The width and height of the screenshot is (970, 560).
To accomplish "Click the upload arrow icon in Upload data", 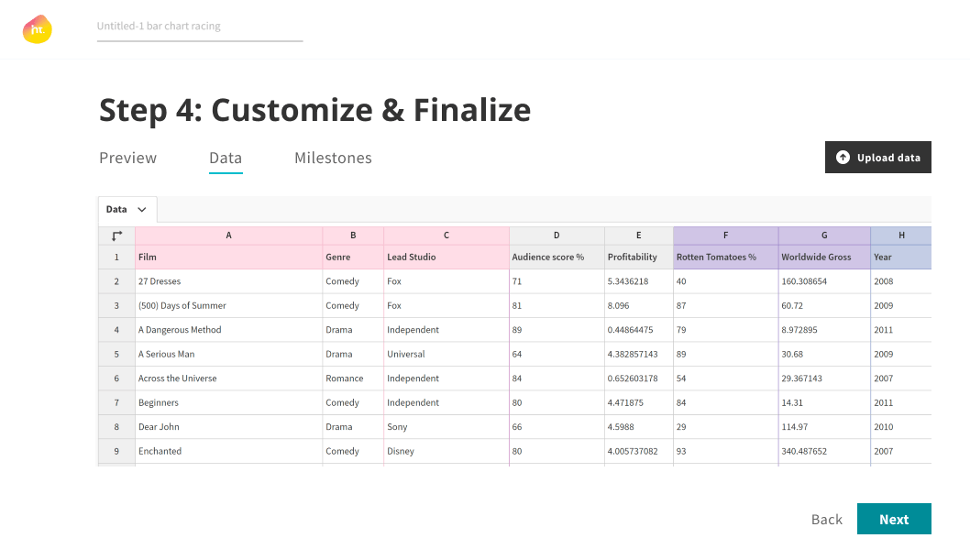I will [x=843, y=158].
